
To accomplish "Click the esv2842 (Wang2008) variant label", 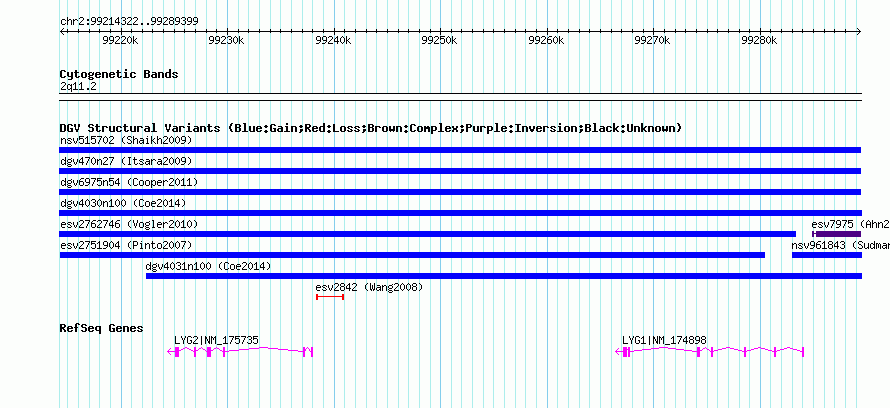I will (x=369, y=287).
